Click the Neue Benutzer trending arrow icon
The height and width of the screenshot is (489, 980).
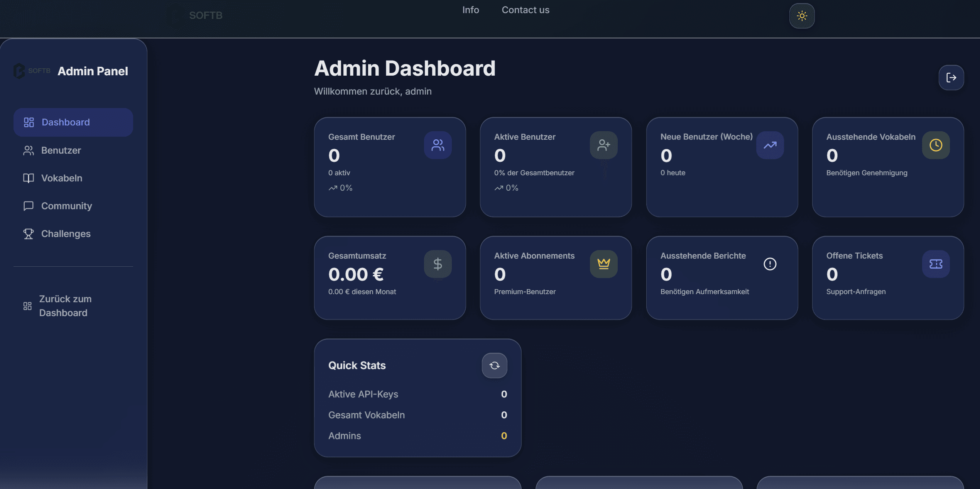[x=770, y=145]
